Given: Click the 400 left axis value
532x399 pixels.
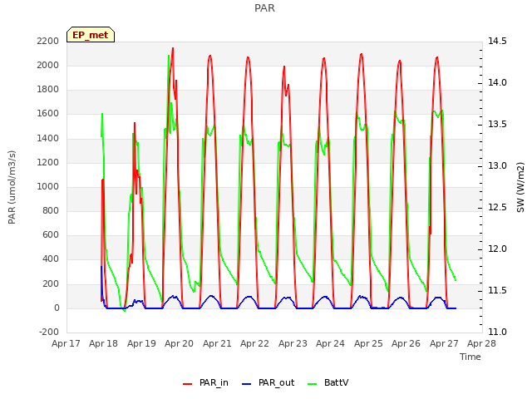Looking at the screenshot, I should click(x=51, y=259).
